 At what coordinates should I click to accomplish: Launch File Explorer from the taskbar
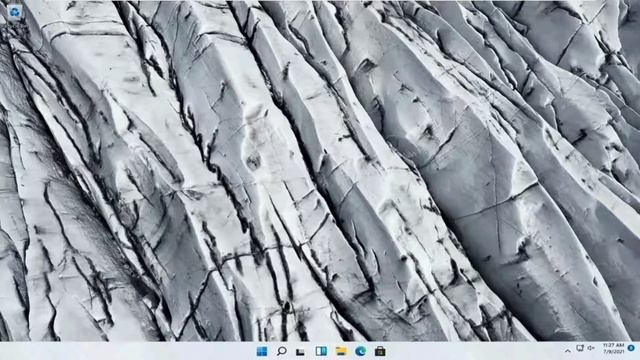pos(341,351)
